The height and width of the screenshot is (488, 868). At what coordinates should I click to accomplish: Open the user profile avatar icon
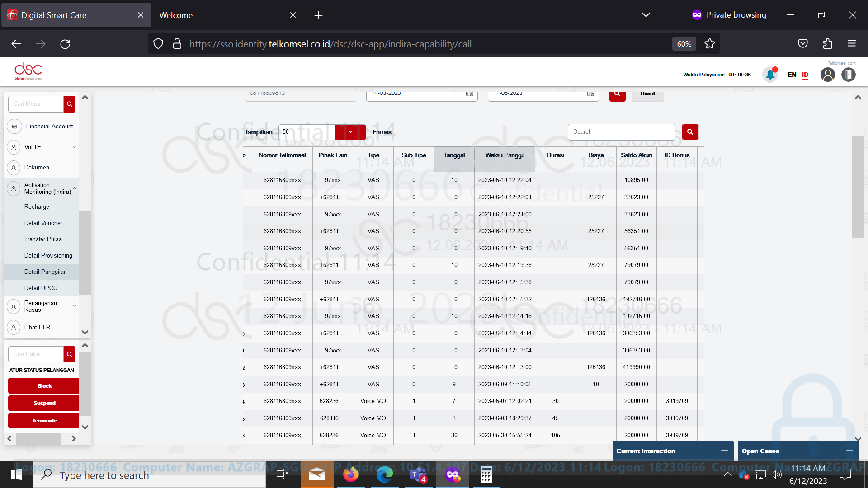(x=828, y=75)
